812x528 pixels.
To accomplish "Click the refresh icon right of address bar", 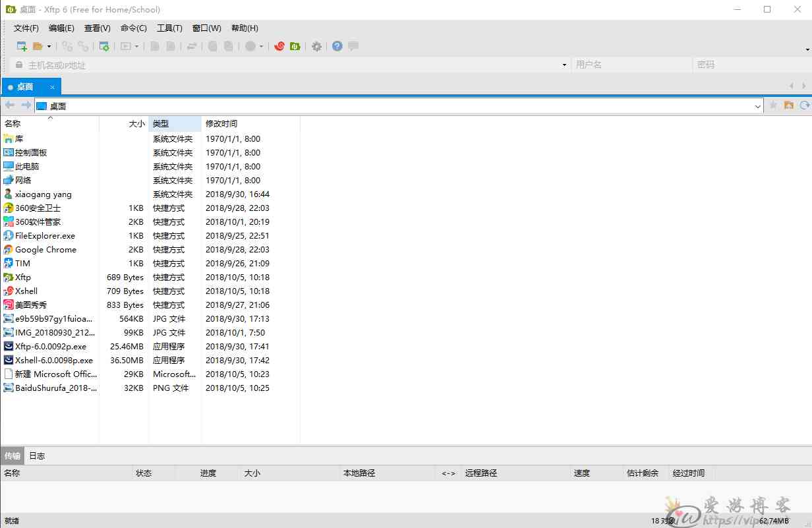I will [x=804, y=105].
